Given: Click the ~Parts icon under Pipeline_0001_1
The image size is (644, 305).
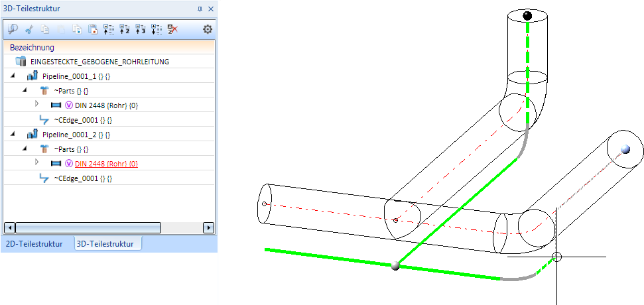Looking at the screenshot, I should (44, 91).
